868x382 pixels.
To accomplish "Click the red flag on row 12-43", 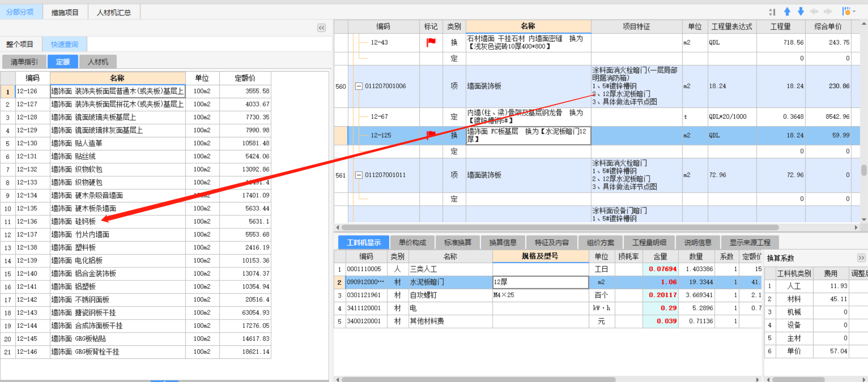I will pos(431,42).
